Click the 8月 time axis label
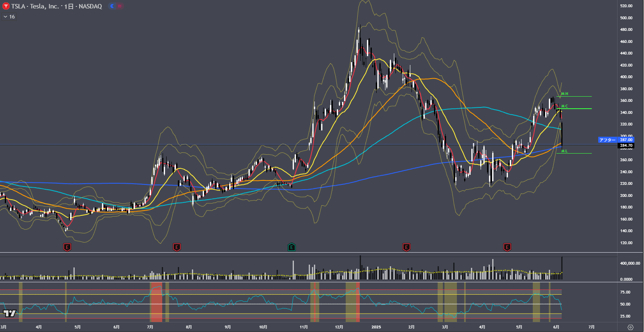Viewport: 644px width, 332px height. [x=189, y=327]
